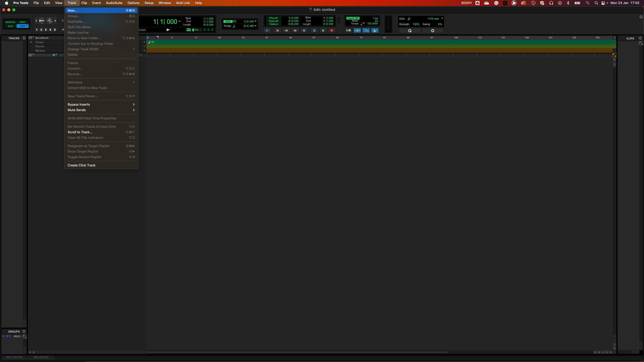Enable the MIDI Merge arrow icon
The image size is (644, 362).
click(366, 30)
